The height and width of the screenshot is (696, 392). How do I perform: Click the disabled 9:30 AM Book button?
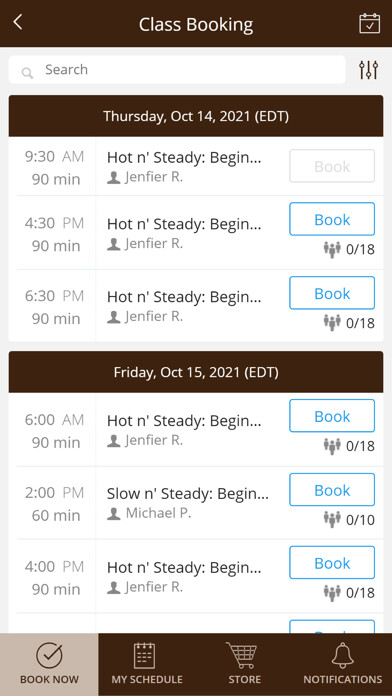coord(332,166)
